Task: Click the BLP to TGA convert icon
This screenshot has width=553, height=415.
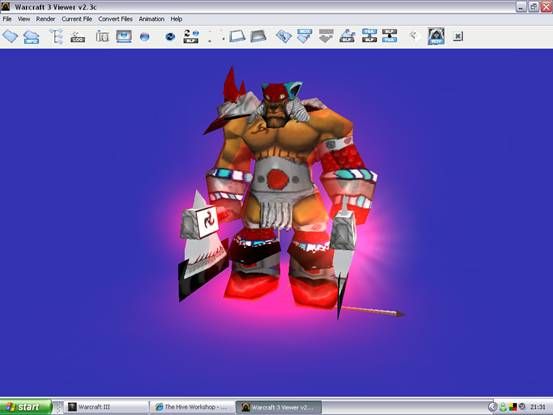Action: pos(390,36)
